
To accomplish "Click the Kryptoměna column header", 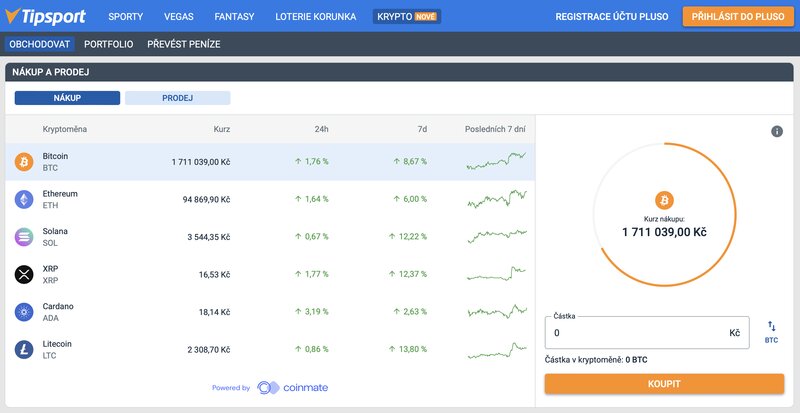I will 65,129.
